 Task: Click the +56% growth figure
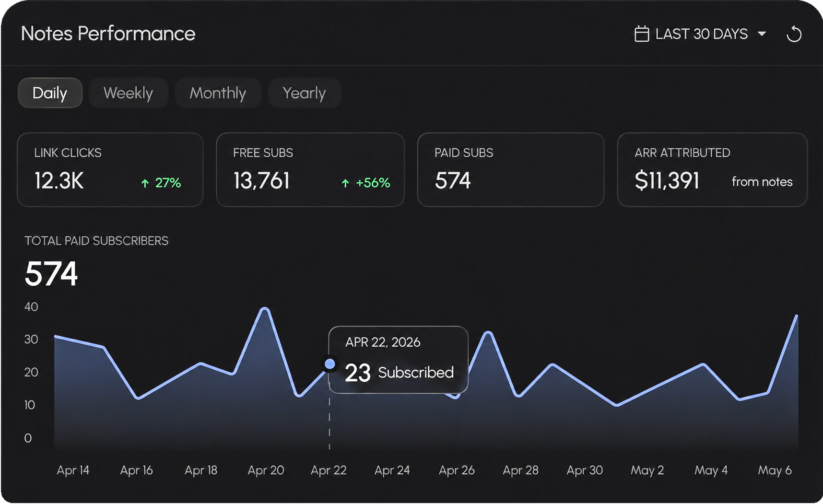373,183
